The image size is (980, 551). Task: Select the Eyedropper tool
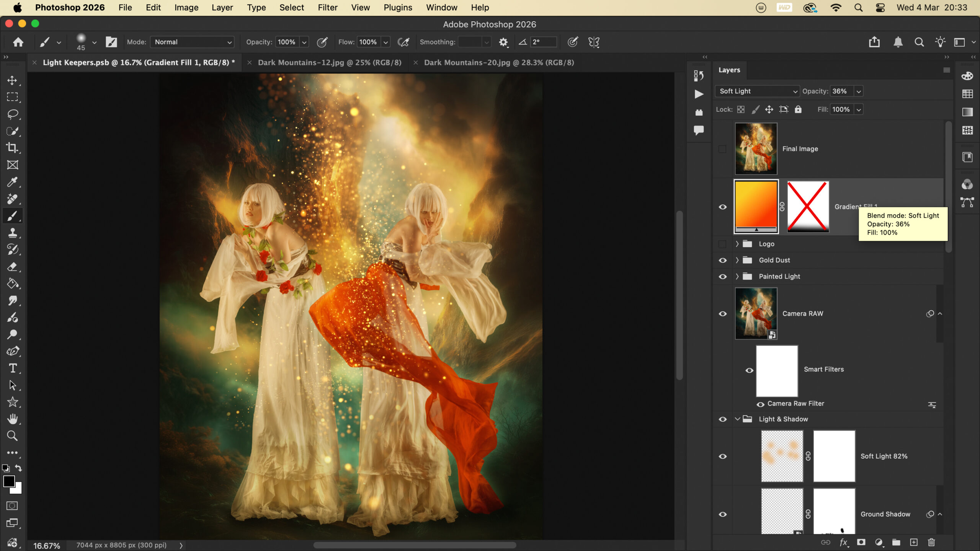pos(12,182)
